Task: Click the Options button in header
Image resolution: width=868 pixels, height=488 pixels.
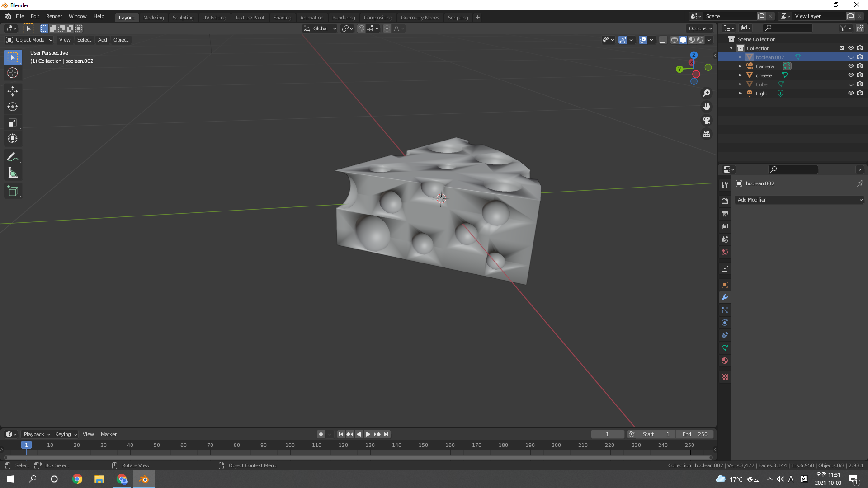Action: [x=700, y=28]
